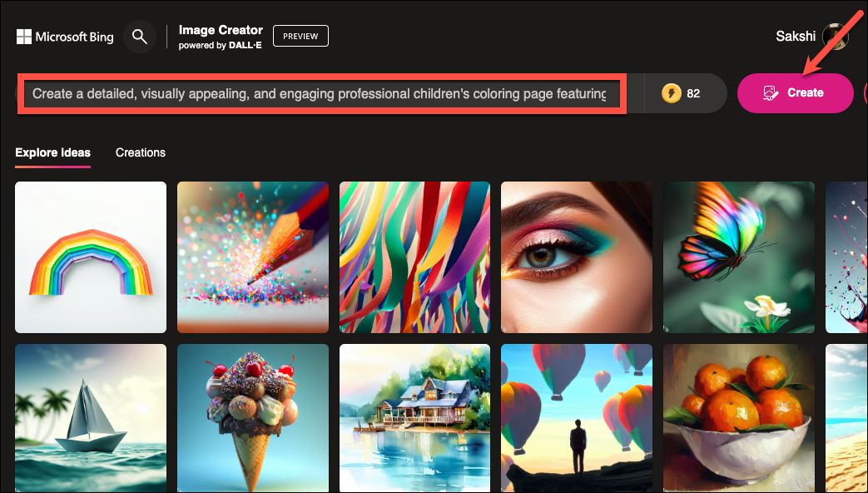Open the glitter pencil thumbnail
Screen dimensions: 868x493
pyautogui.click(x=252, y=257)
